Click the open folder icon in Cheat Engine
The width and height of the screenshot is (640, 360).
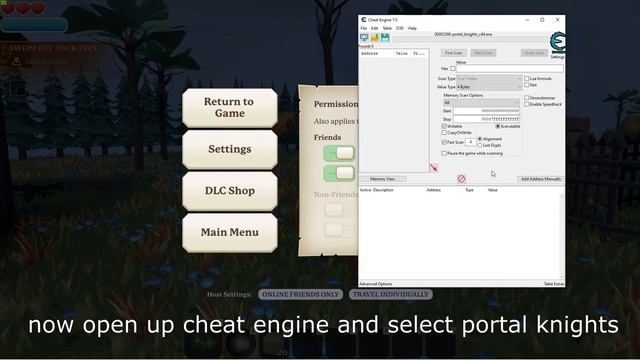tap(374, 38)
